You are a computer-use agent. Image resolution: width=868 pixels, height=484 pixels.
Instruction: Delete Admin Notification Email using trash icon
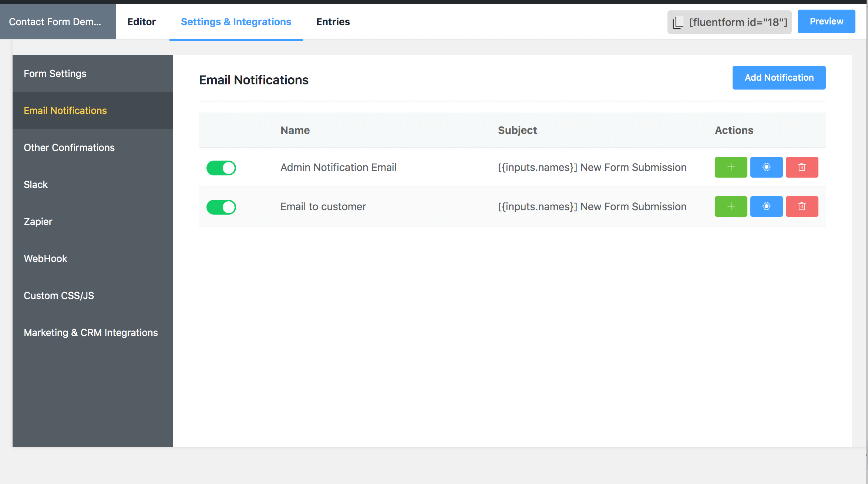pyautogui.click(x=802, y=167)
